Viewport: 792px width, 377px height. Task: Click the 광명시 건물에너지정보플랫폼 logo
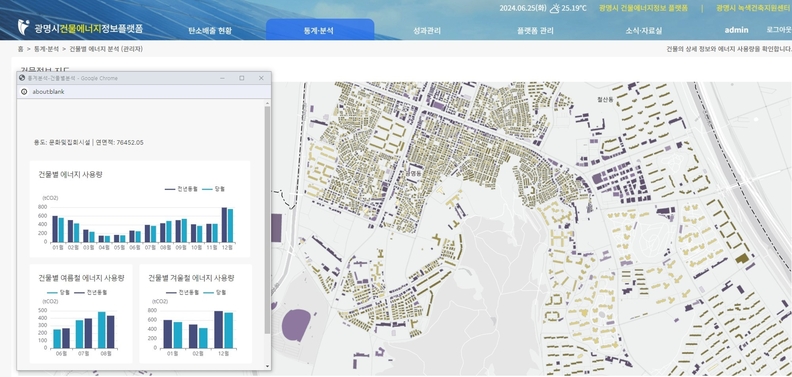point(80,27)
